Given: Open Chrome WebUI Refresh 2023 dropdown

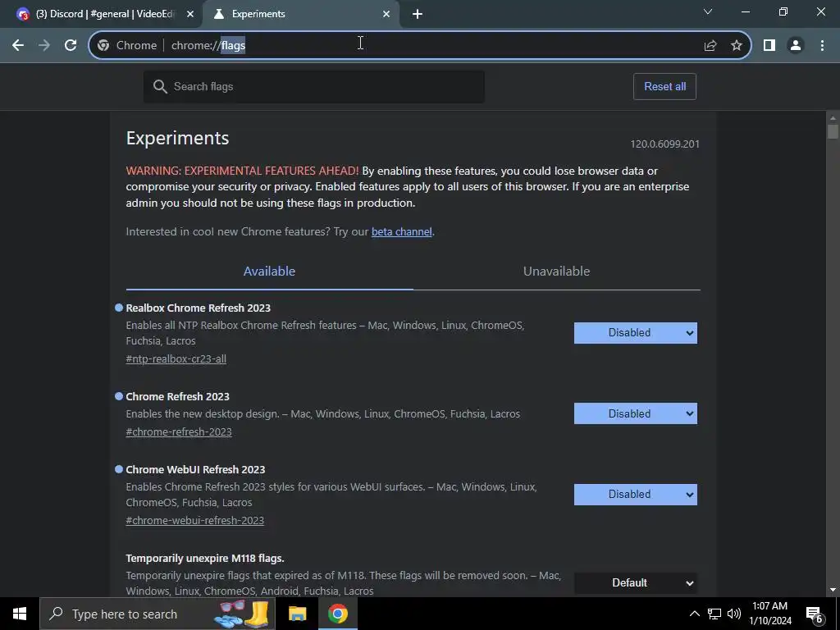Looking at the screenshot, I should 636,495.
